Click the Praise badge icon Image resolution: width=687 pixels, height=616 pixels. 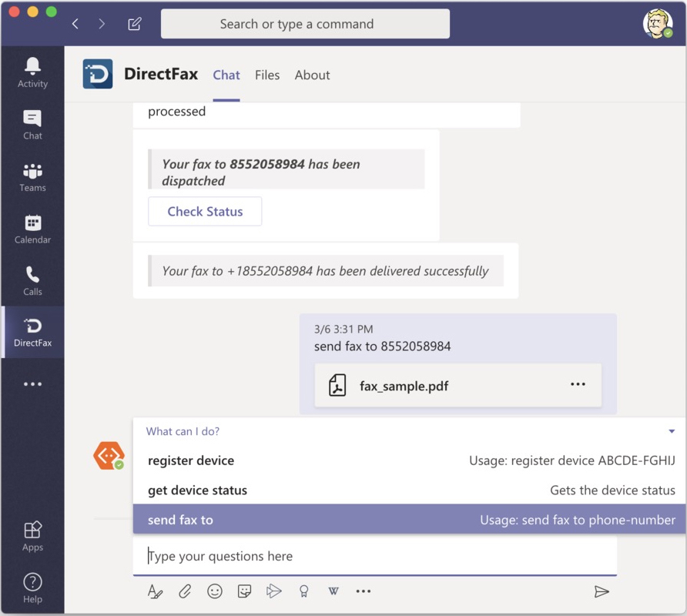(x=303, y=591)
